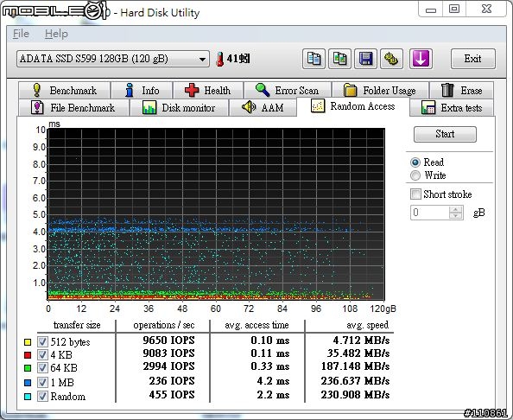Uncheck the 512 bytes transfer size

pyautogui.click(x=42, y=341)
